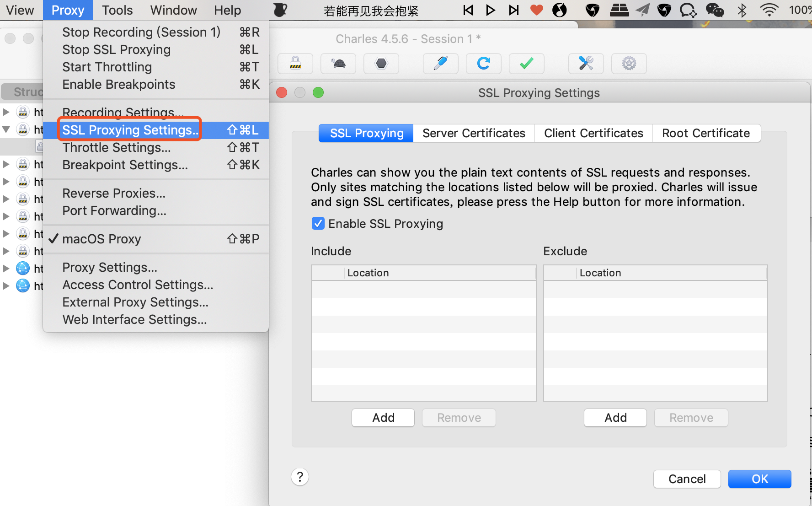Viewport: 812px width, 506px height.
Task: Open External Proxy Settings menu item
Action: [155, 302]
